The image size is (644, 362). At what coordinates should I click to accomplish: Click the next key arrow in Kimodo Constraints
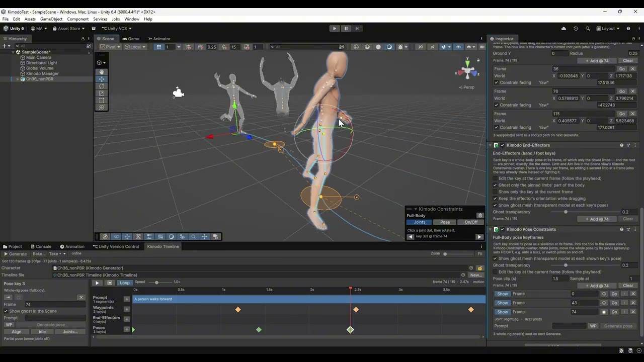click(x=479, y=237)
